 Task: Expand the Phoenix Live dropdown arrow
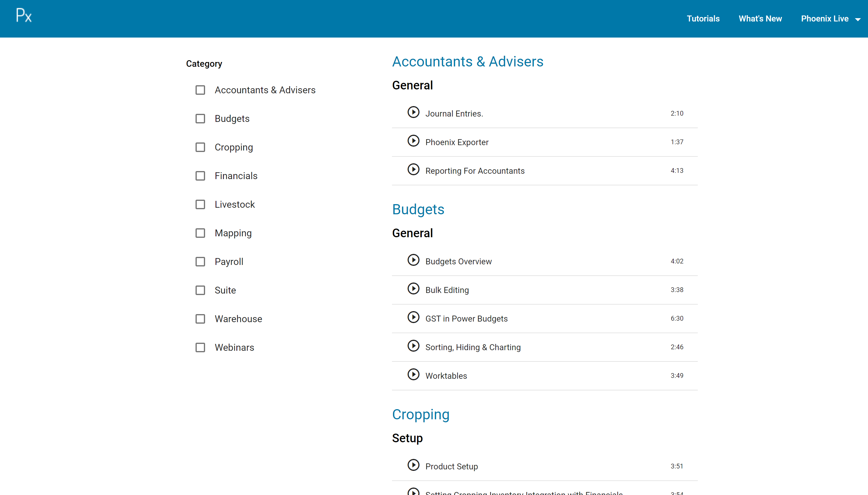[x=858, y=19]
